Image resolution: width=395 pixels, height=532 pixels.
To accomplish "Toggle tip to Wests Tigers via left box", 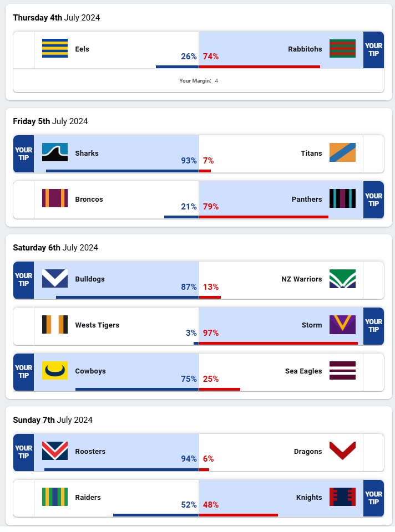I will click(23, 326).
